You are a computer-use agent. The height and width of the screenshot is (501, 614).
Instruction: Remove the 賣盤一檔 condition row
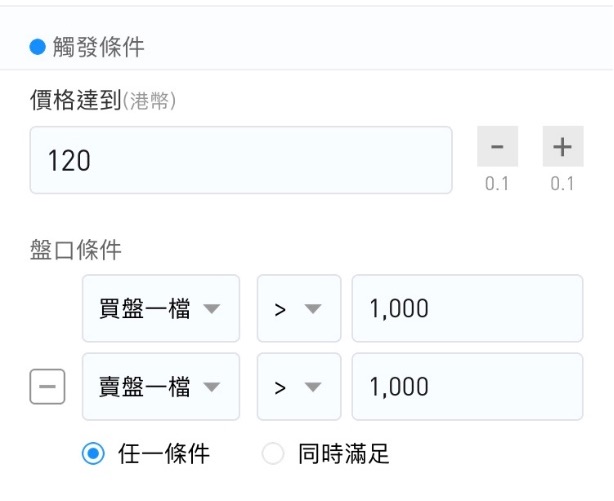pyautogui.click(x=47, y=386)
